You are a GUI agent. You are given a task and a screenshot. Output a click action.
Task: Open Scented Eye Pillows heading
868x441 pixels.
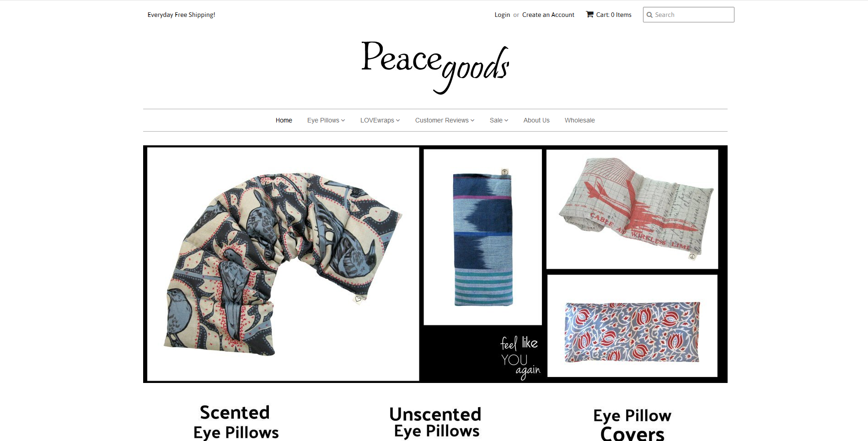[236, 422]
